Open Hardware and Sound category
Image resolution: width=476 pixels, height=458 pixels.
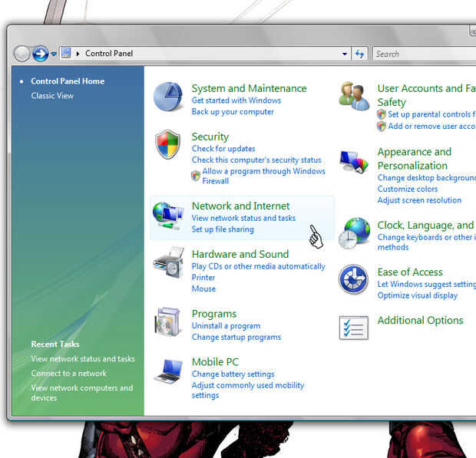pyautogui.click(x=240, y=254)
